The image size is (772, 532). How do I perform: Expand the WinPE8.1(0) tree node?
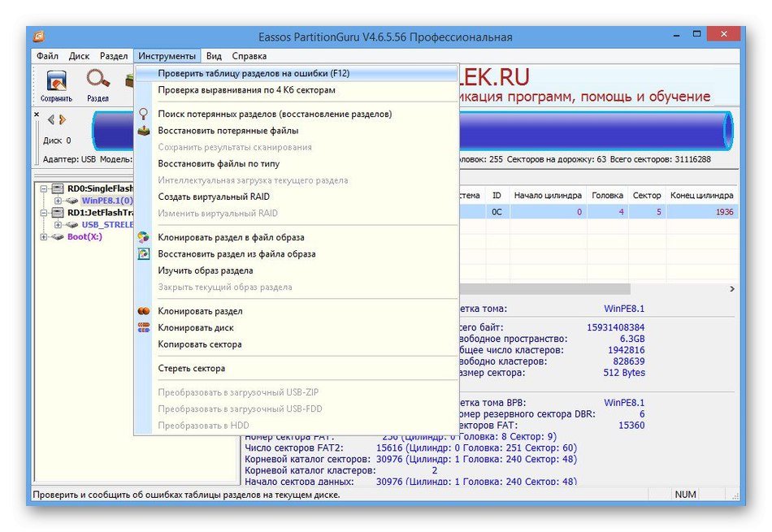coord(58,201)
